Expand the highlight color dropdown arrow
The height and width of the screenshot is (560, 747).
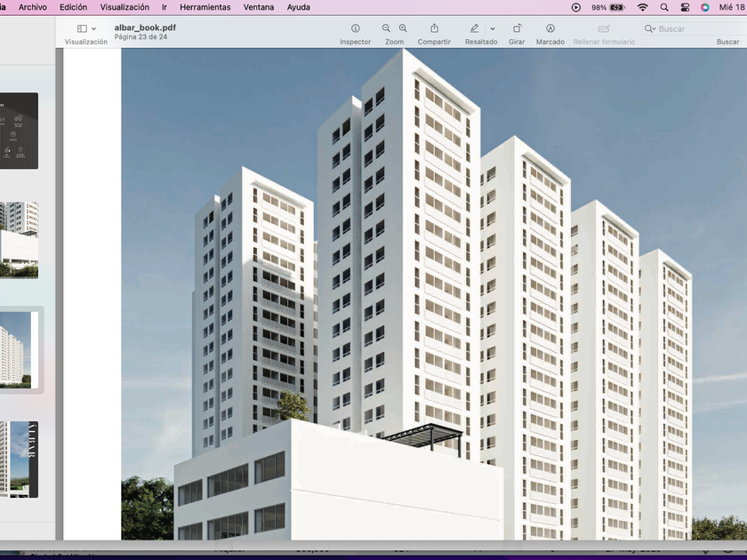pyautogui.click(x=493, y=29)
